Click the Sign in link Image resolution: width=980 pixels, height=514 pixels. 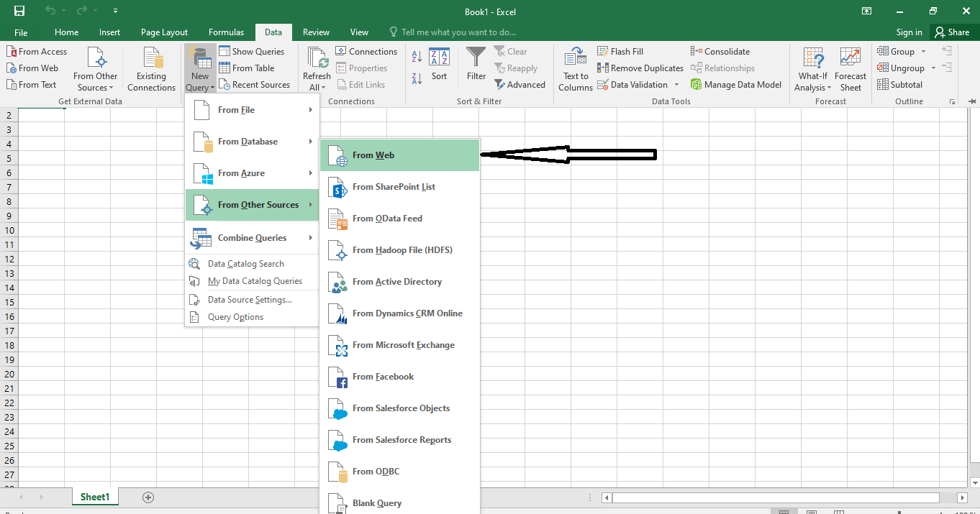click(908, 32)
